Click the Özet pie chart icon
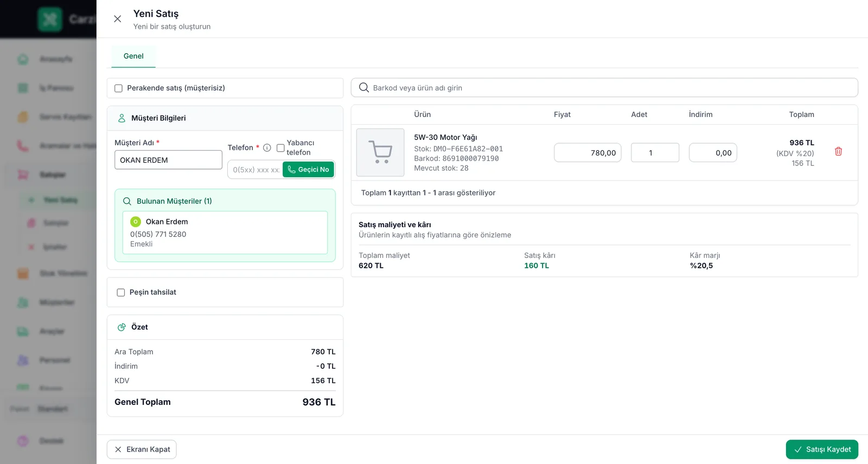Screen dimensions: 868x464 click(x=122, y=327)
